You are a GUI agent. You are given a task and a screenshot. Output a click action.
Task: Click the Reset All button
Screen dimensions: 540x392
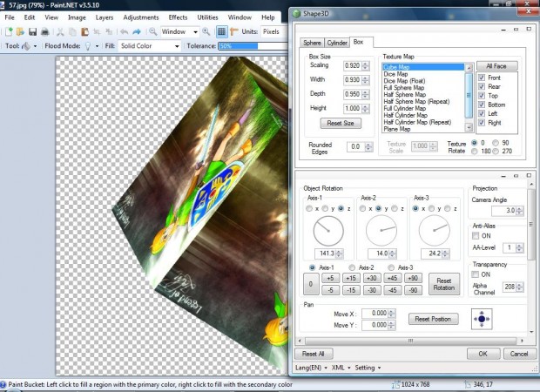314,354
